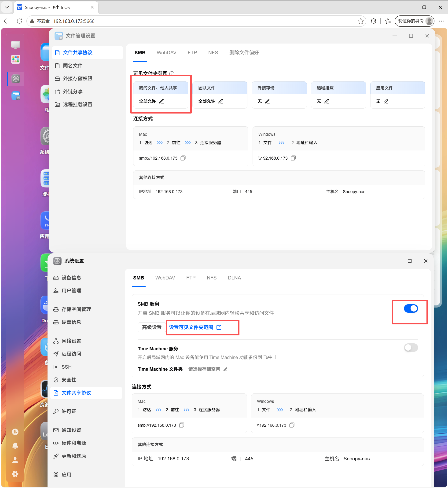The image size is (448, 488).
Task: Open 远程挂载设置 sidebar item
Action: tap(88, 104)
